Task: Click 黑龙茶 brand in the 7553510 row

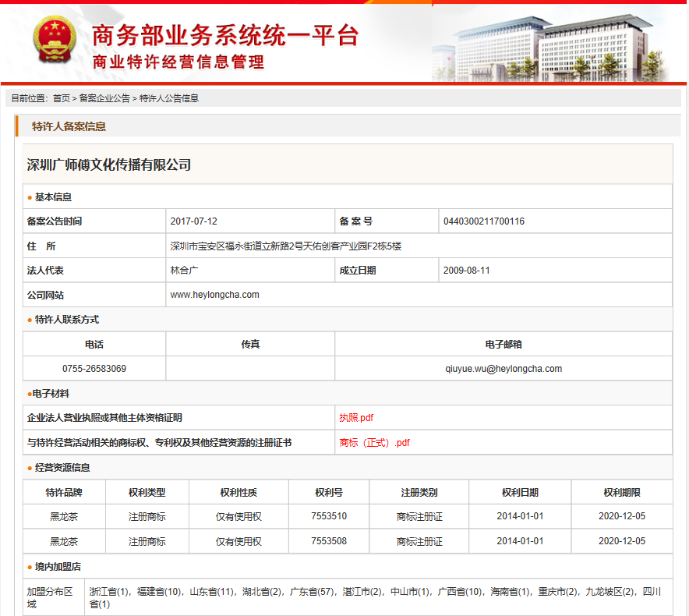Action: click(64, 517)
